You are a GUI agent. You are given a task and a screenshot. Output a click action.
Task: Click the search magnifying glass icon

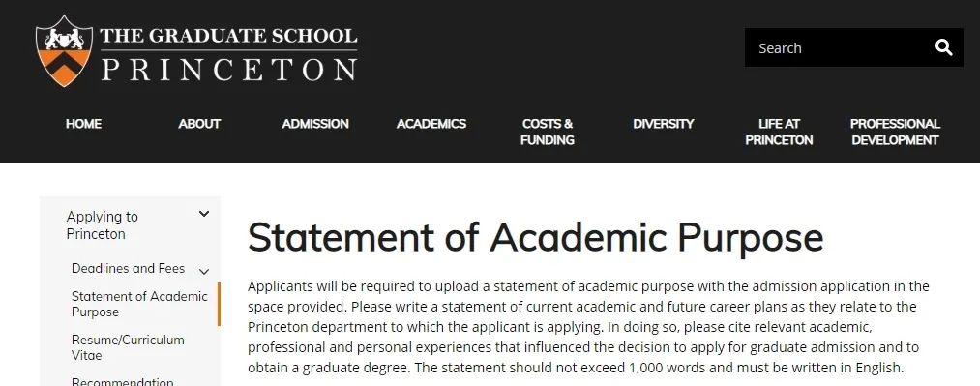943,47
